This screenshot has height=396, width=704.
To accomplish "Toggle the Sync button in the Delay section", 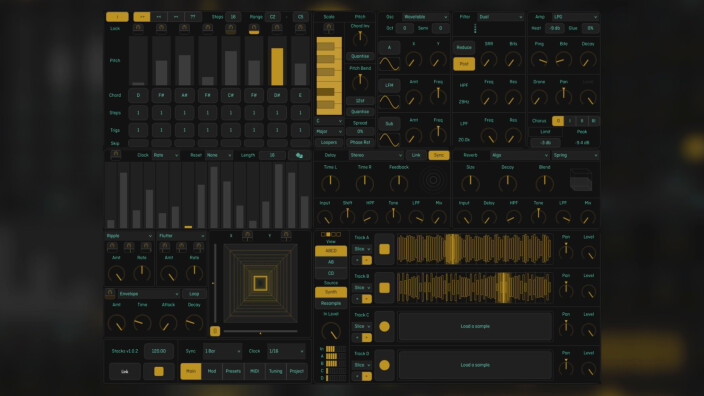I will (439, 155).
